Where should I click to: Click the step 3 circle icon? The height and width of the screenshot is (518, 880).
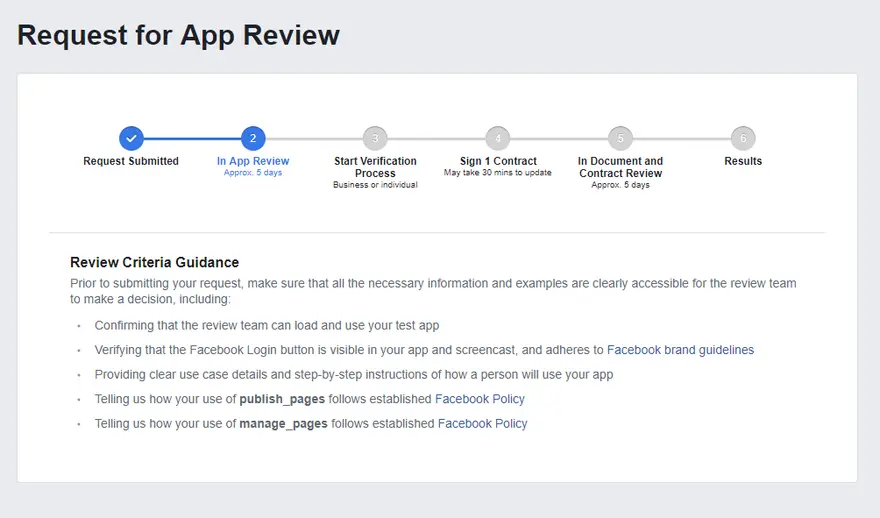[x=375, y=138]
